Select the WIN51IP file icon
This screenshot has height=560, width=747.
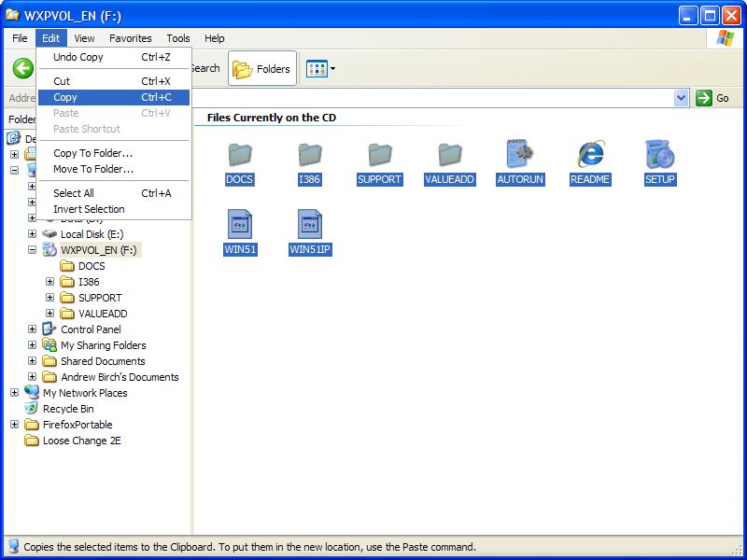(310, 224)
